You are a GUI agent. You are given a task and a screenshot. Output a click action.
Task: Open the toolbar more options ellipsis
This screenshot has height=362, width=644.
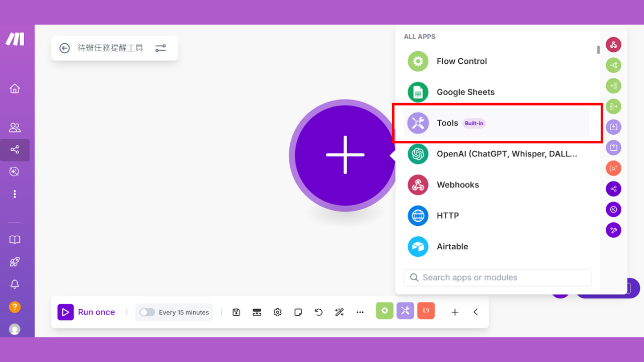tap(360, 312)
